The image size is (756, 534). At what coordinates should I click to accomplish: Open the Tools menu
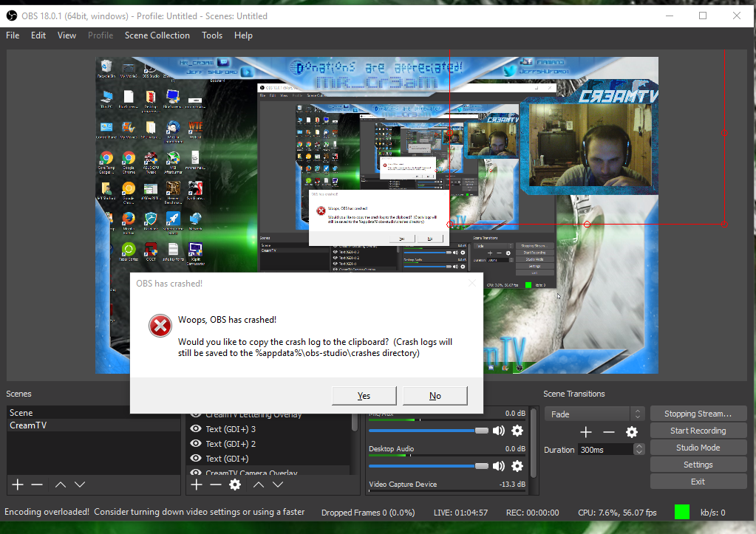(212, 35)
